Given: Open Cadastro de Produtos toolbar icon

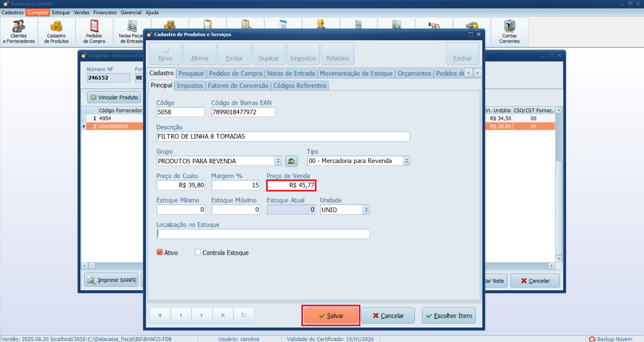Looking at the screenshot, I should (x=56, y=31).
